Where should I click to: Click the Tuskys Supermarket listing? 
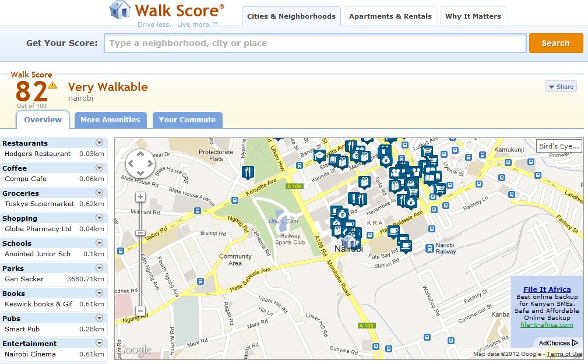(54, 204)
